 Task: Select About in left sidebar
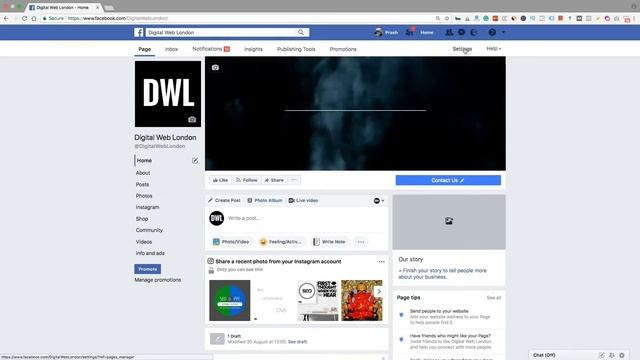(x=143, y=173)
